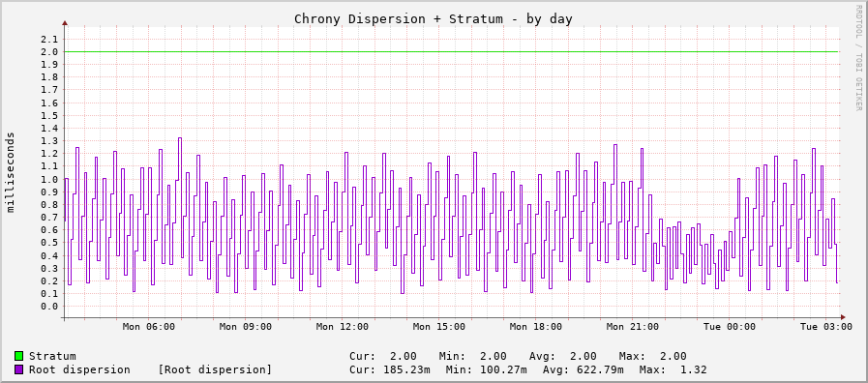Click the 'Mon 06:00' x-axis label
Image resolution: width=868 pixels, height=383 pixels.
[148, 327]
